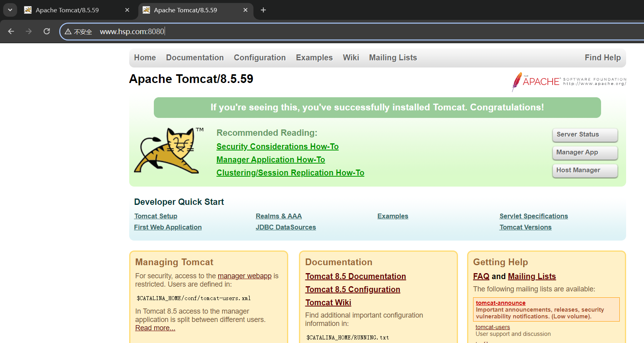This screenshot has height=343, width=644.
Task: Click the $CATALINA_HOME/conf/tomcat-users.xml path text
Action: 194,298
